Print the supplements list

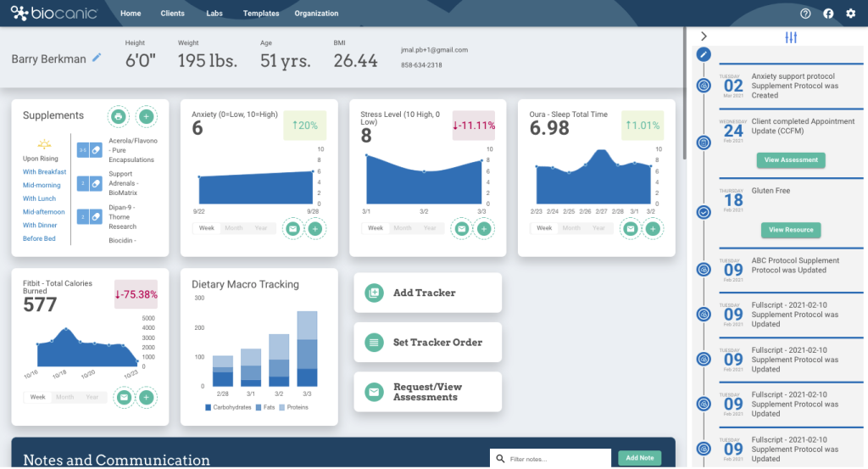(119, 116)
